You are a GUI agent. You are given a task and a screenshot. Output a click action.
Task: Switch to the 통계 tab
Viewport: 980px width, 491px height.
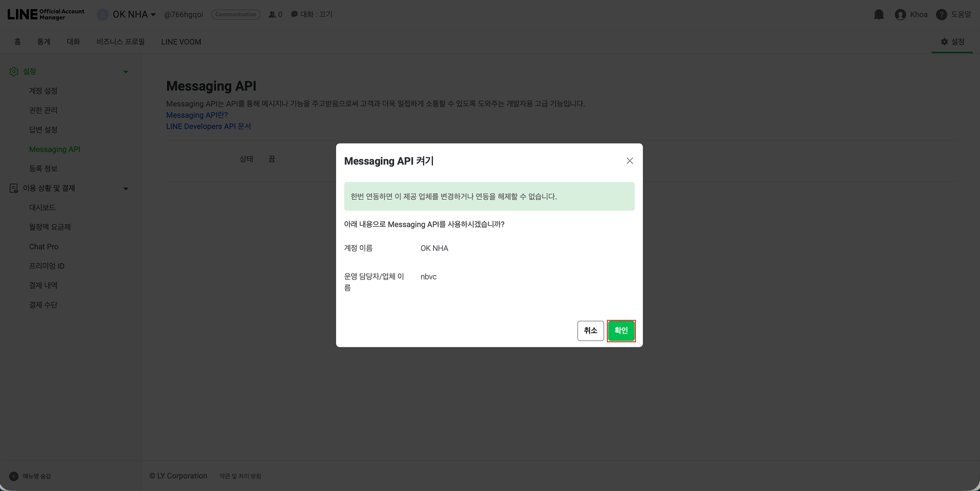[x=44, y=41]
